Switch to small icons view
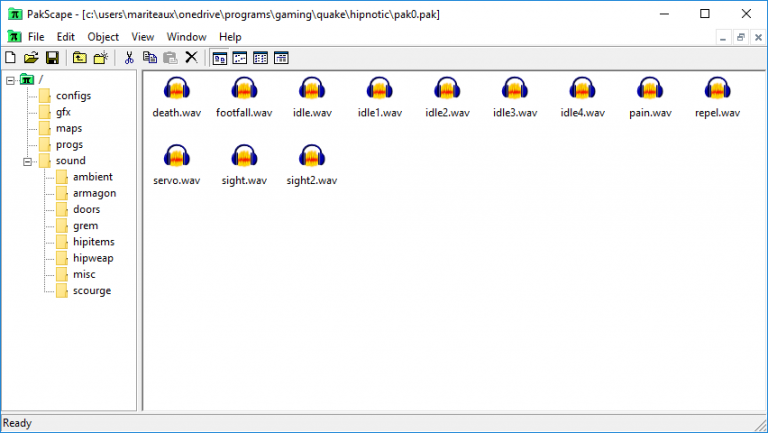 pyautogui.click(x=240, y=58)
